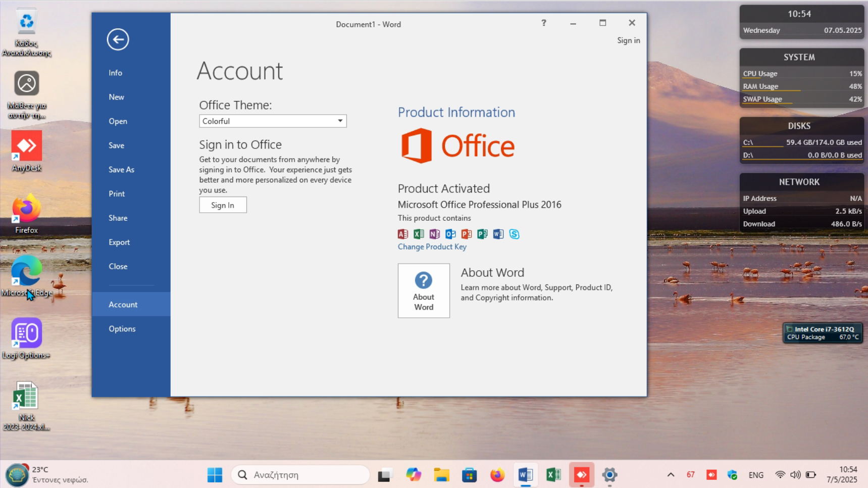Image resolution: width=868 pixels, height=488 pixels.
Task: Open the Help question mark in title bar
Action: tap(544, 23)
